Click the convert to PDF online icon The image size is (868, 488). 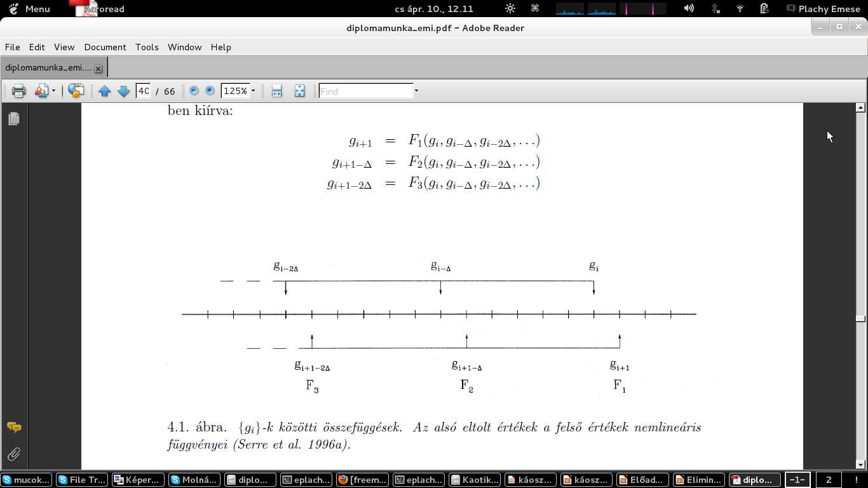[x=76, y=91]
